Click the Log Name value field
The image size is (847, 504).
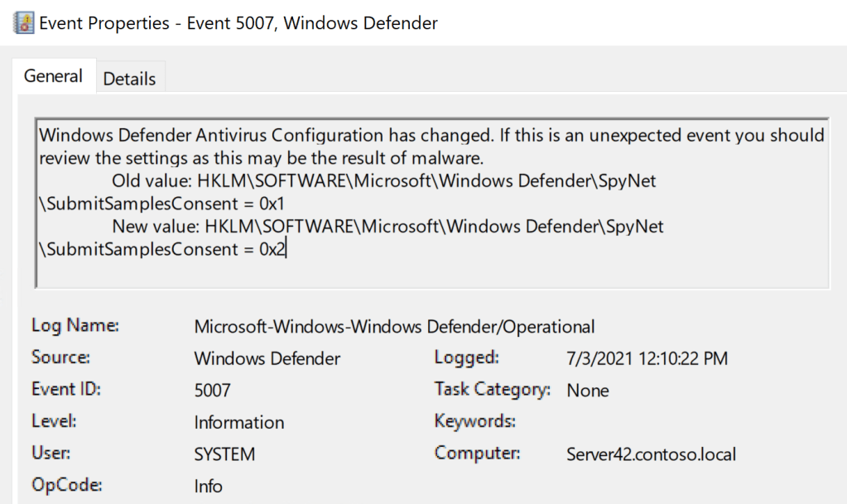click(x=394, y=327)
